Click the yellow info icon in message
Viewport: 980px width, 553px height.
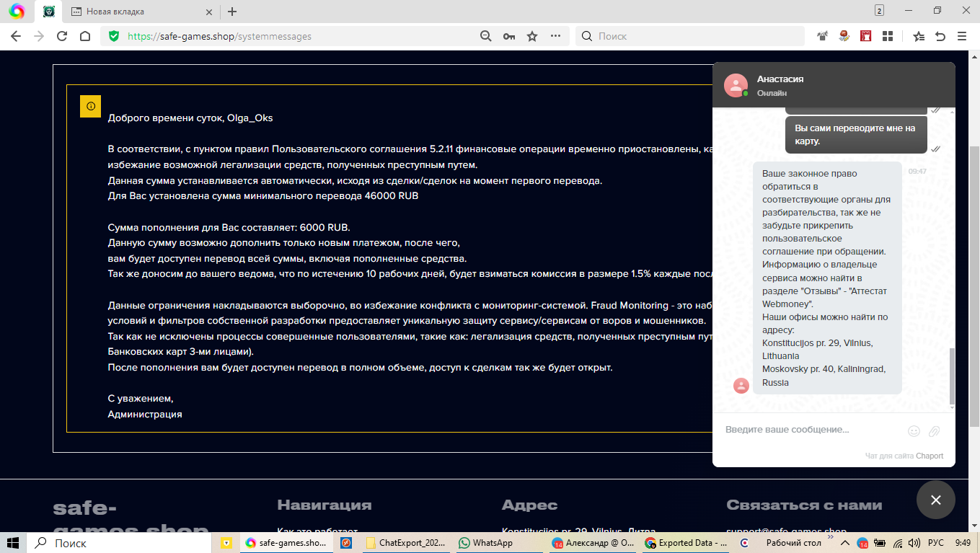(90, 106)
